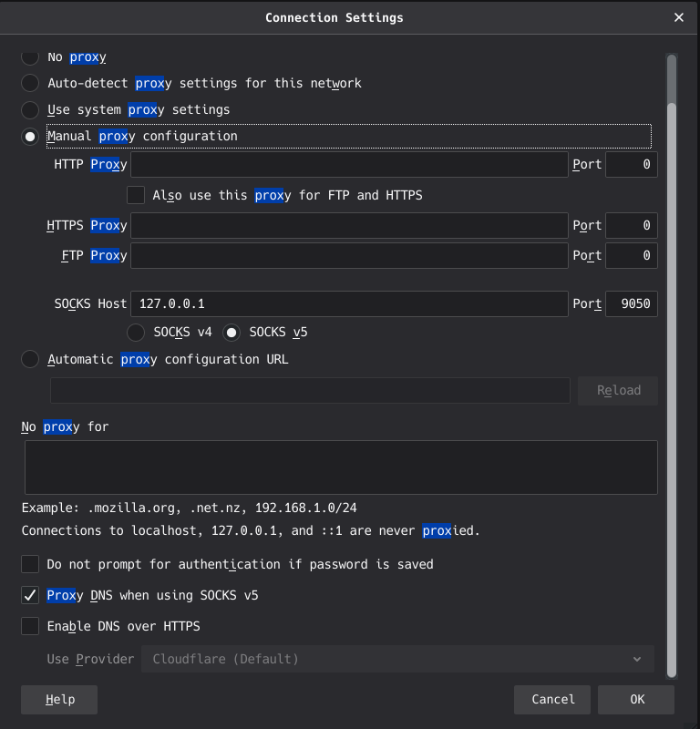Click the SOCKS Port field showing 9050
Image resolution: width=700 pixels, height=729 pixels.
632,303
